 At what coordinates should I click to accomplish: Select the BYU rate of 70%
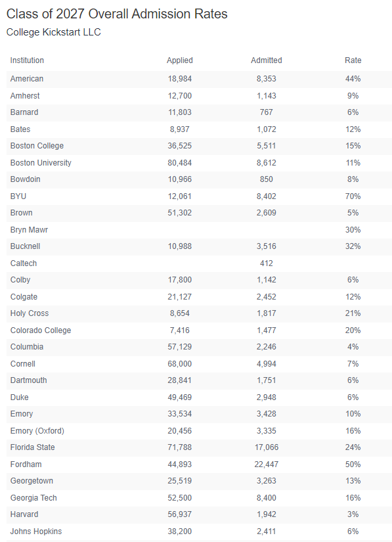pos(353,196)
